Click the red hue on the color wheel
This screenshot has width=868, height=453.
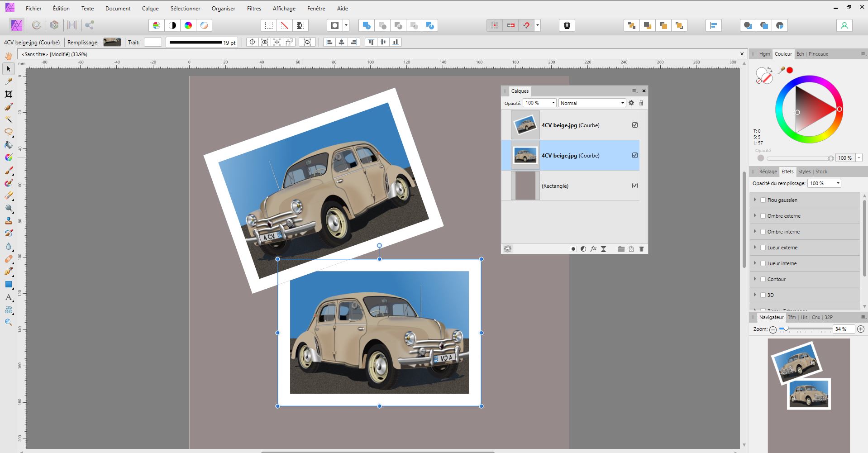(839, 109)
